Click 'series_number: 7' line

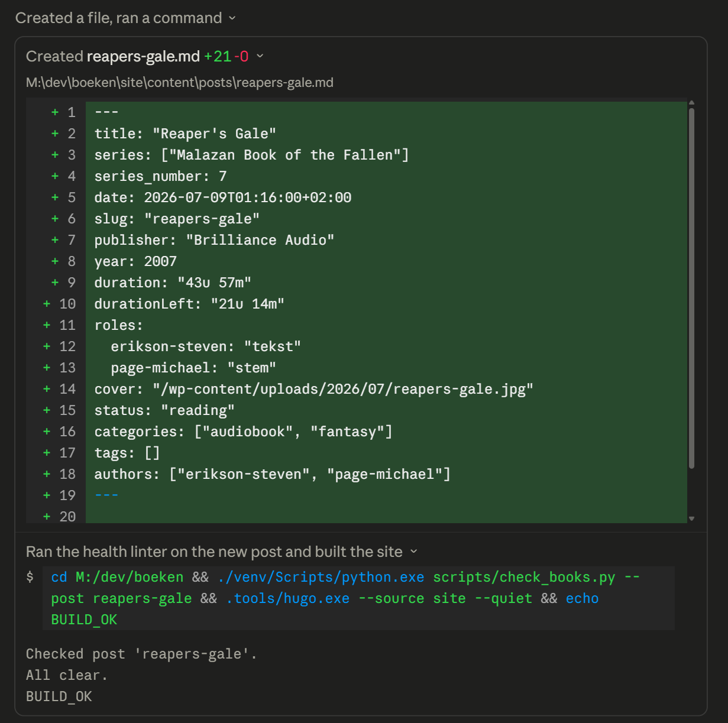(x=160, y=176)
